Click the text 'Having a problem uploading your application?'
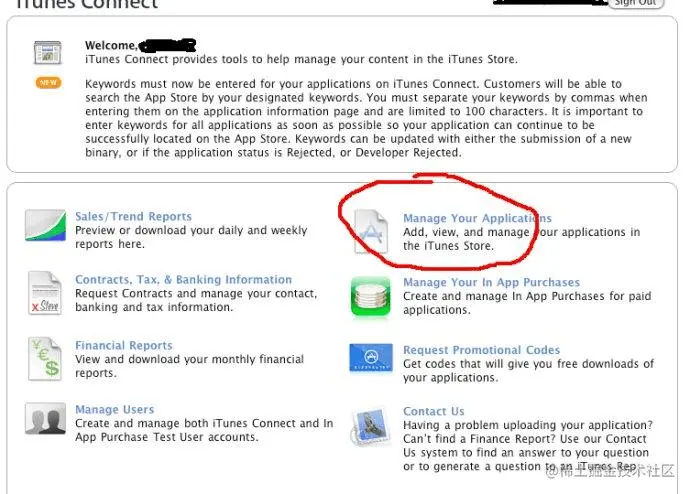690x494 pixels. tap(528, 425)
